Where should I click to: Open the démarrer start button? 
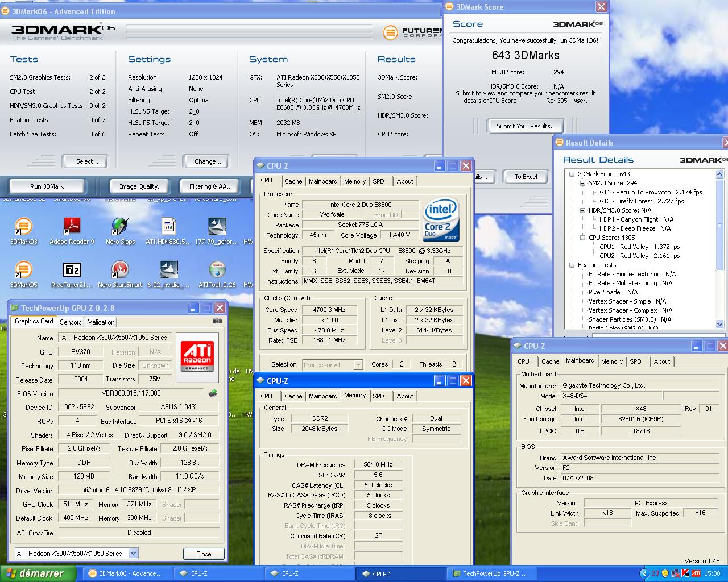coord(38,573)
